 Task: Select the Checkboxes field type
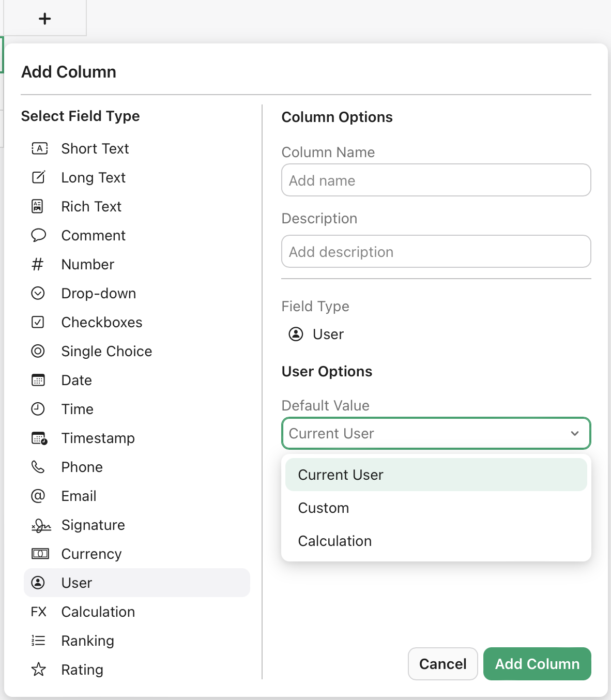click(x=38, y=322)
